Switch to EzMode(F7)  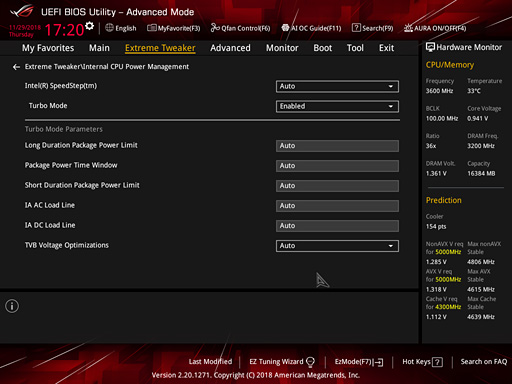359,362
